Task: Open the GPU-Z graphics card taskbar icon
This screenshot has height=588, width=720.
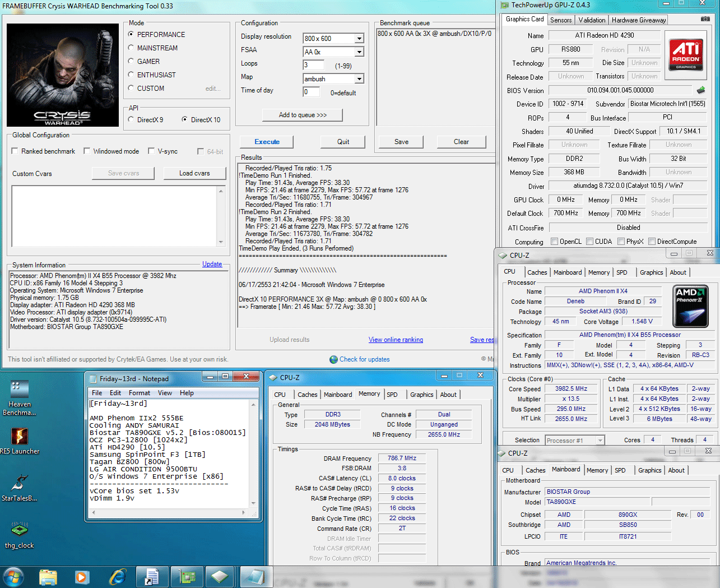Action: (x=187, y=576)
